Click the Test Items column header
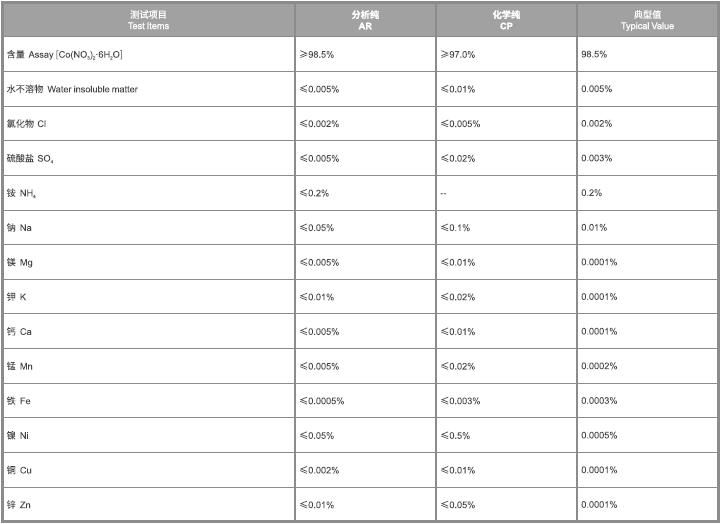 (149, 21)
